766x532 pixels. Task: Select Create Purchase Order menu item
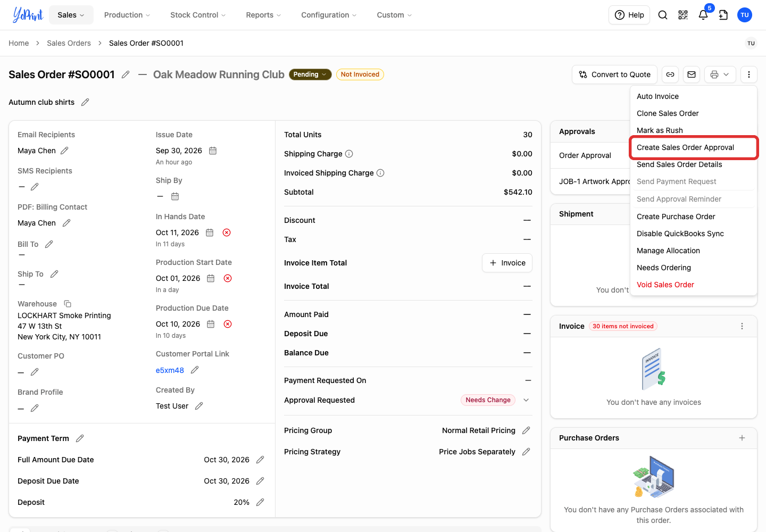pos(694,217)
